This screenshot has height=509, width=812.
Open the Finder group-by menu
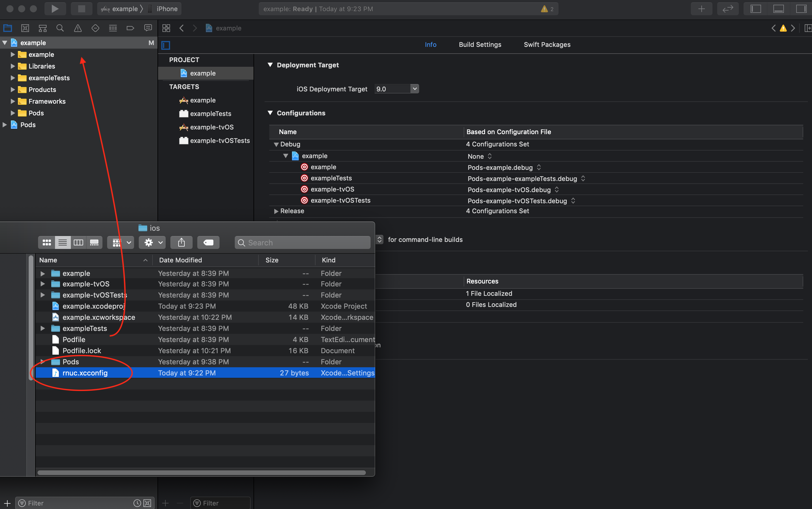121,242
